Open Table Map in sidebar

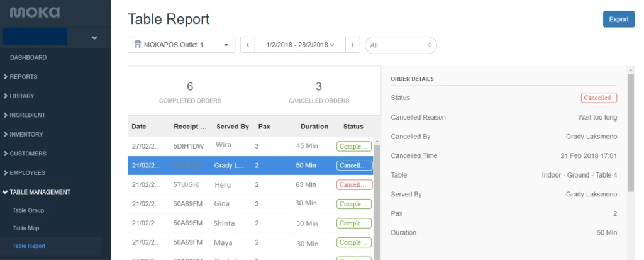[x=26, y=228]
